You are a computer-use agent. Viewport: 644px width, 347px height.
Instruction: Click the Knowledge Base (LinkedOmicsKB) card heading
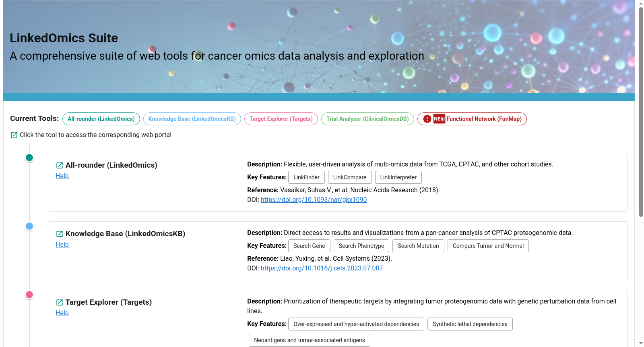click(x=125, y=234)
